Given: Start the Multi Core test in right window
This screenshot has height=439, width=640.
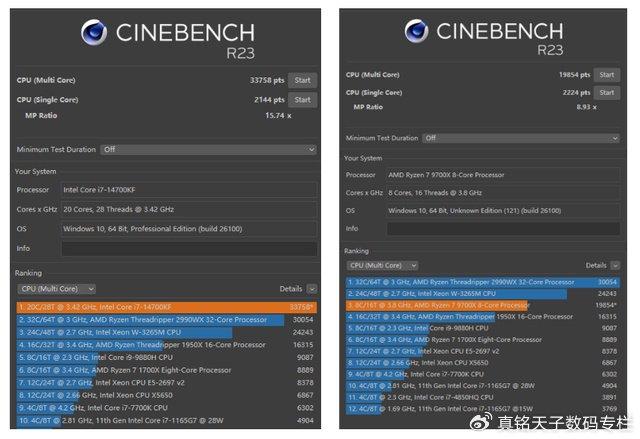Looking at the screenshot, I should 607,75.
